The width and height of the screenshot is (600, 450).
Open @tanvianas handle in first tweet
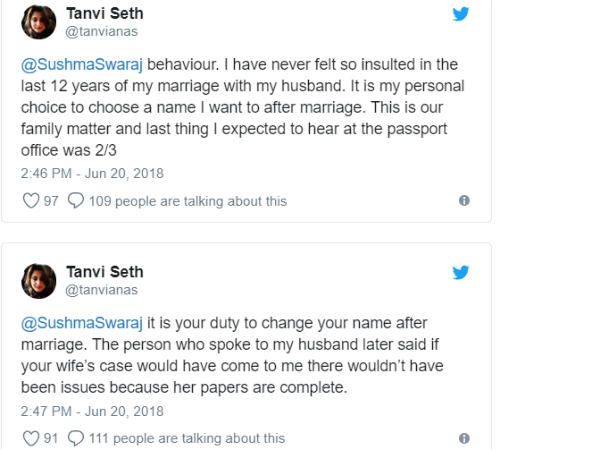point(101,31)
